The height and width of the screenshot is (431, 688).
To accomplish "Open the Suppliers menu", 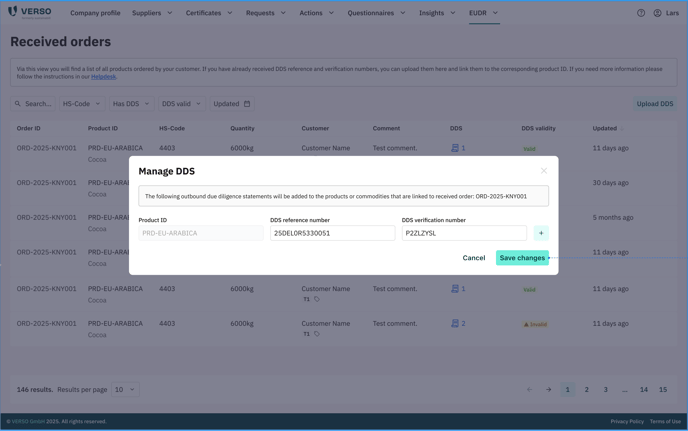I will 152,13.
